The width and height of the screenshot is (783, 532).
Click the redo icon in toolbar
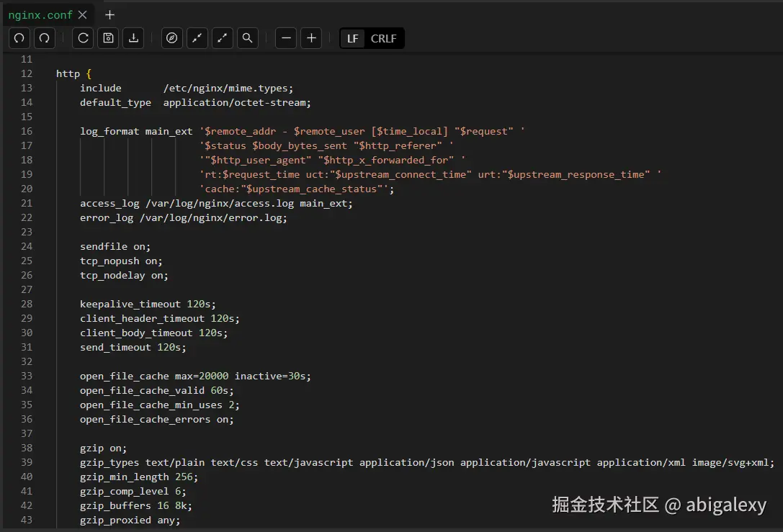click(x=45, y=38)
